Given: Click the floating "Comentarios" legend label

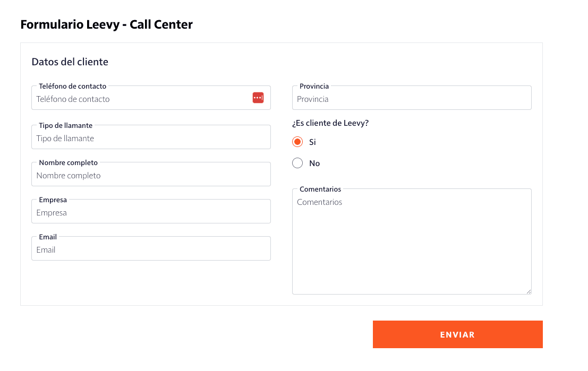Looking at the screenshot, I should click(x=320, y=189).
